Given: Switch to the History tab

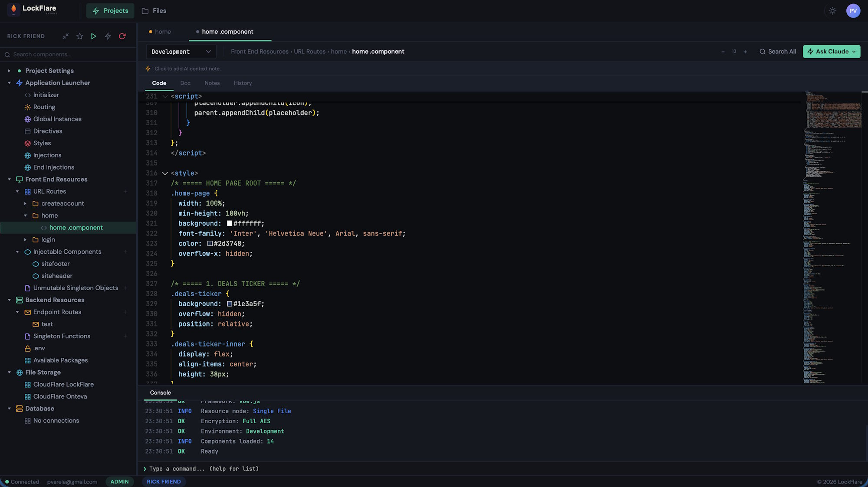Looking at the screenshot, I should pos(243,83).
